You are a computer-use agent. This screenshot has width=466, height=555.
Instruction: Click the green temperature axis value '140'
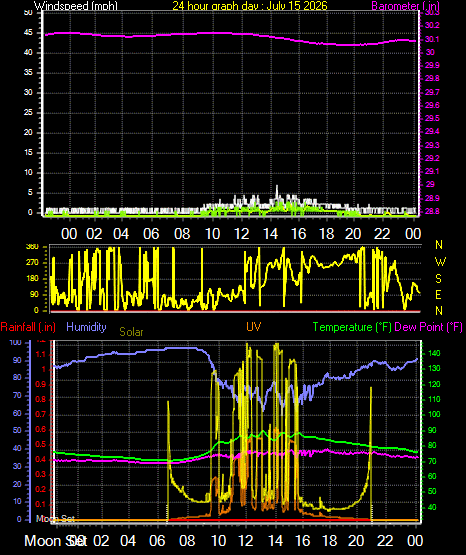[434, 353]
